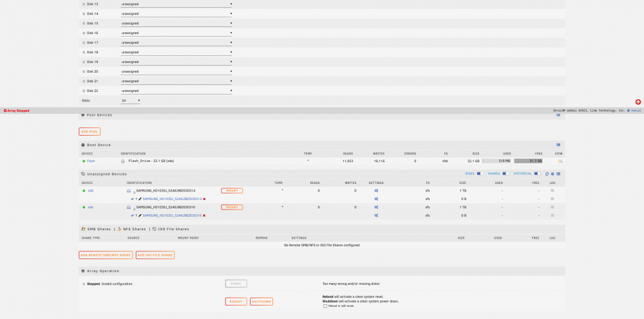
Task: Toggle the Unassigned Devices table view icon
Action: (558, 174)
